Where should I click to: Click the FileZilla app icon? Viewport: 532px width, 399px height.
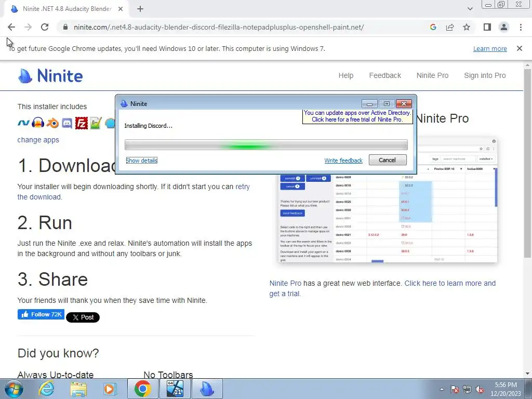[82, 123]
